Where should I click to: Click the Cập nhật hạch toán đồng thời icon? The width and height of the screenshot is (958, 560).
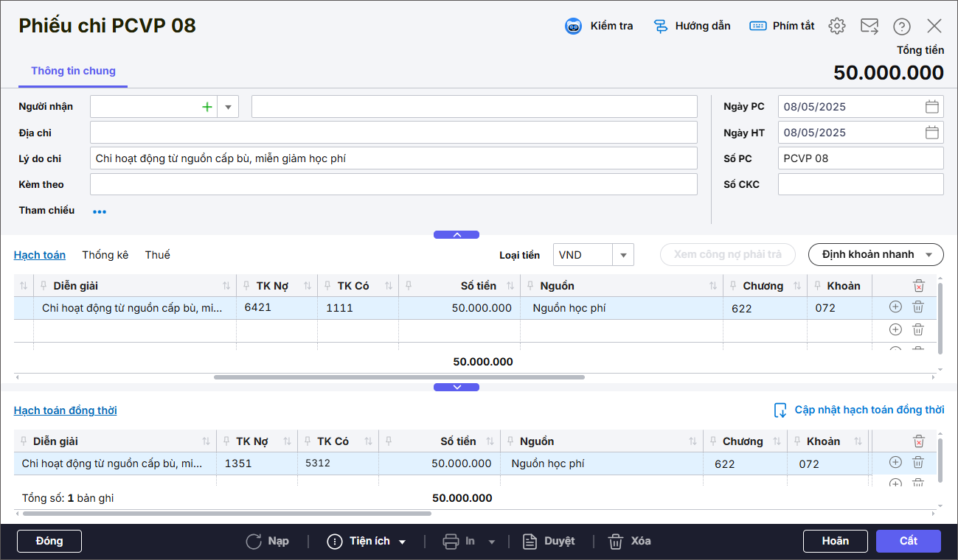[x=780, y=410]
